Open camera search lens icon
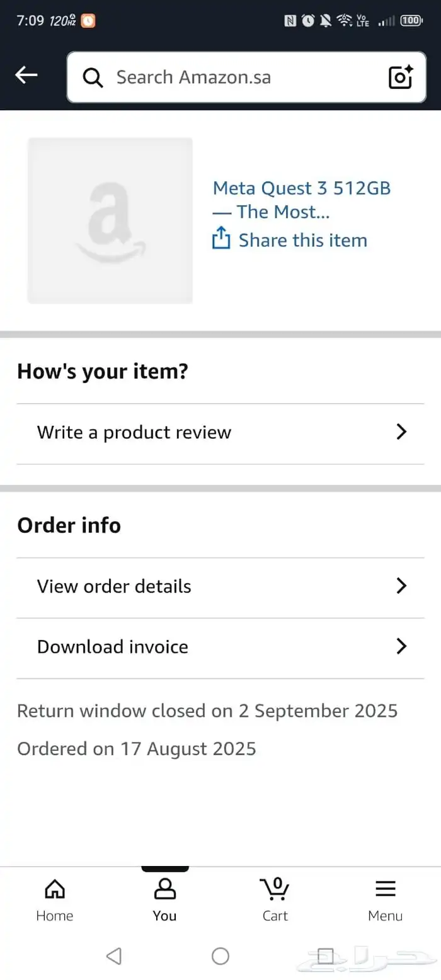 point(401,77)
